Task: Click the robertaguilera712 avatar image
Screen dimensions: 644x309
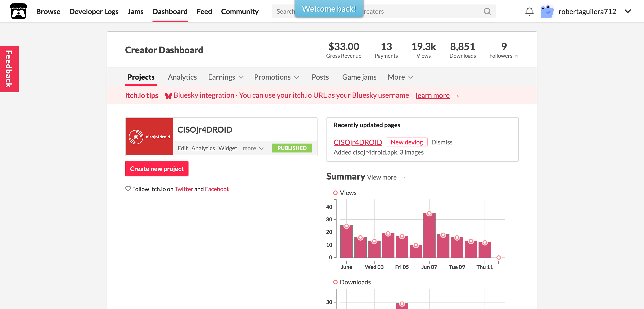Action: [x=547, y=11]
